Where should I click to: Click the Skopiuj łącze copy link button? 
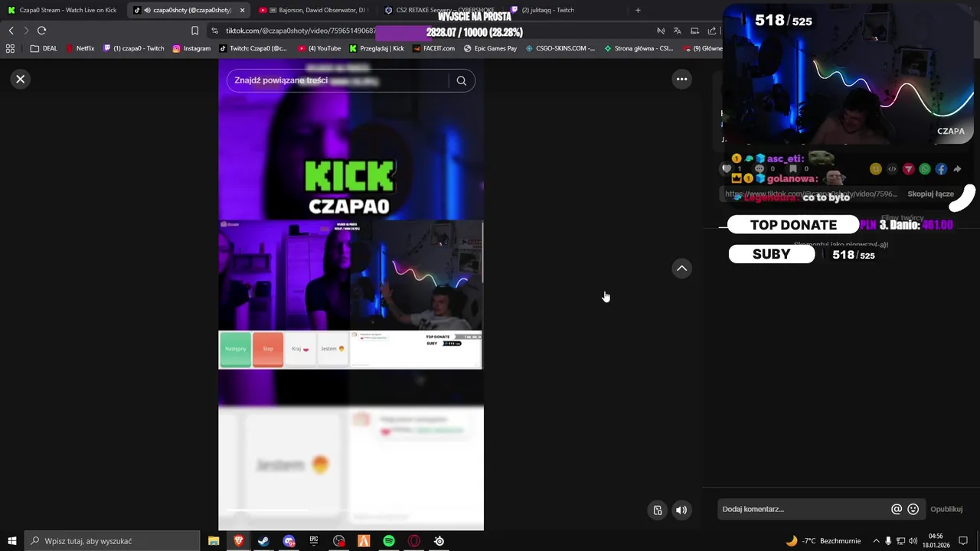930,194
